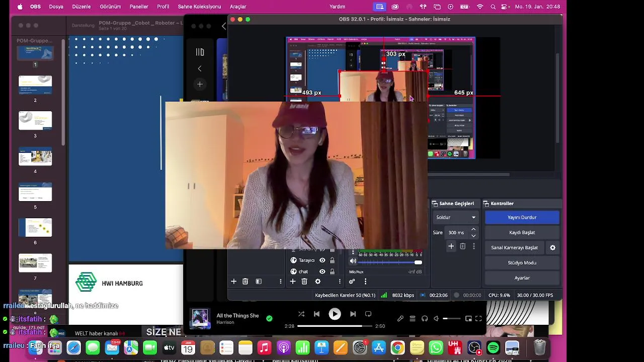Toggle shuffle in the music player
Image resolution: width=644 pixels, height=362 pixels.
tap(301, 314)
